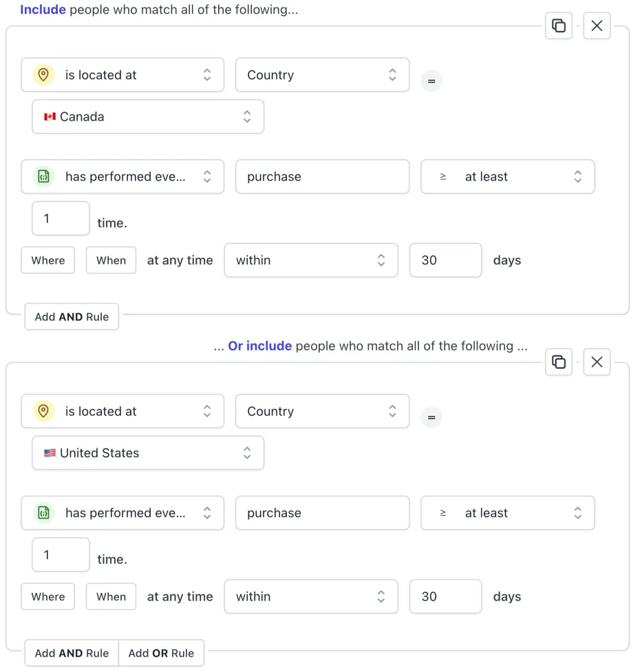Delete the United States rule group
Screen dimensions: 638x672
tap(597, 362)
